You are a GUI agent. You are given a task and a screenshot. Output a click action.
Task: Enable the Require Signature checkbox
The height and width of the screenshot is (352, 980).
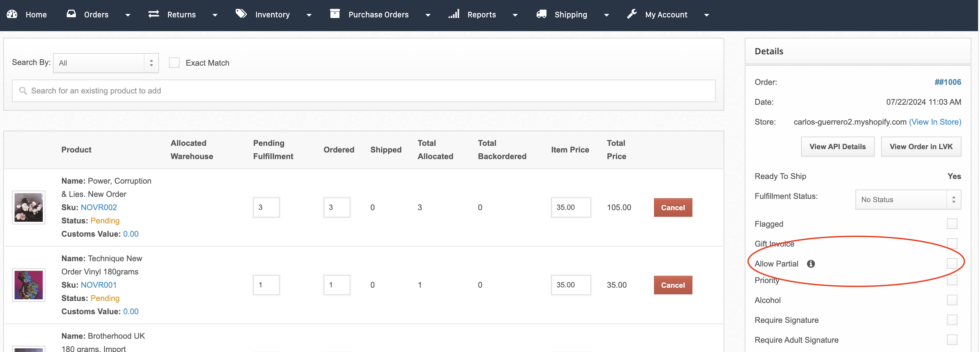[x=952, y=320]
